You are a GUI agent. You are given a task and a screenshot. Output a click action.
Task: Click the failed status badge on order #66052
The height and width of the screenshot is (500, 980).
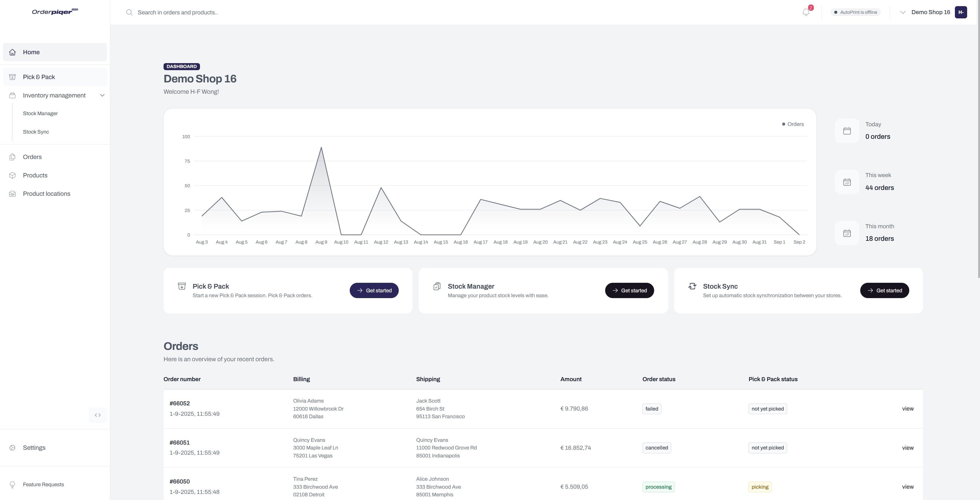pos(652,409)
